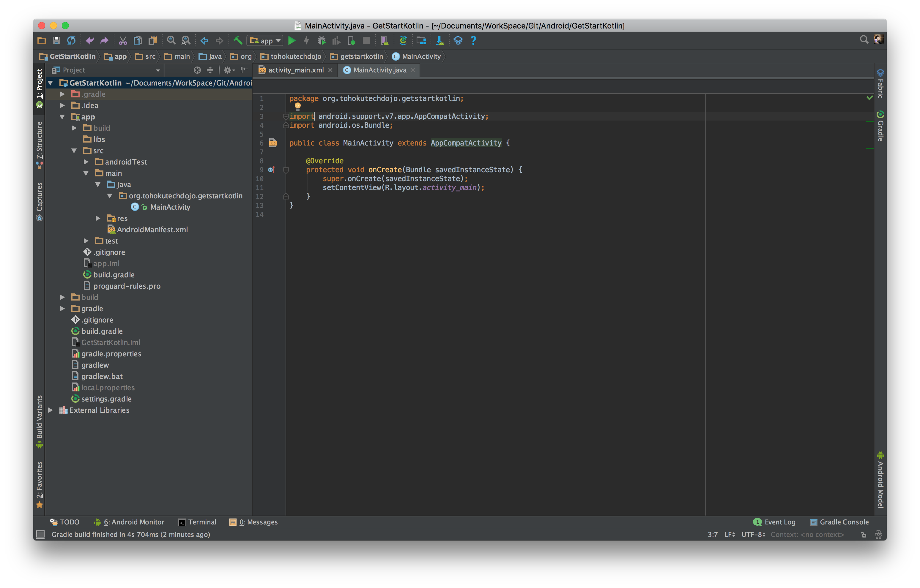Viewport: 920px width, 588px height.
Task: Open the Gradle Console
Action: click(x=839, y=522)
